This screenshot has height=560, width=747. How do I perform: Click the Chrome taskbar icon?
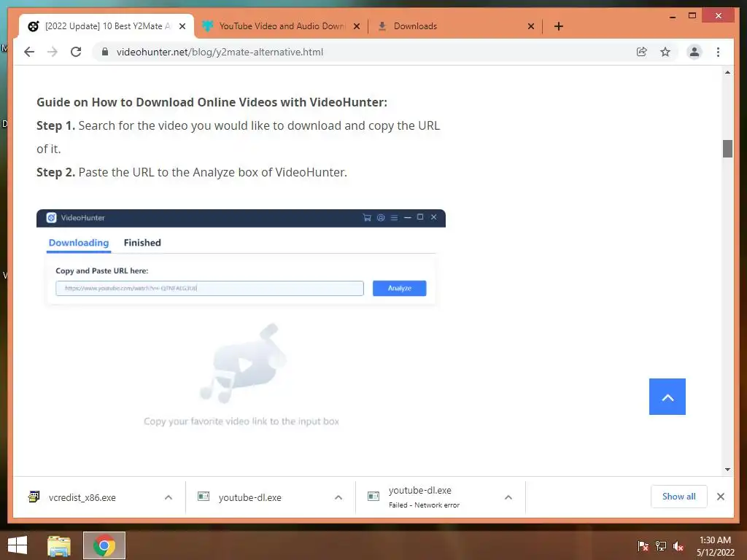(x=104, y=545)
